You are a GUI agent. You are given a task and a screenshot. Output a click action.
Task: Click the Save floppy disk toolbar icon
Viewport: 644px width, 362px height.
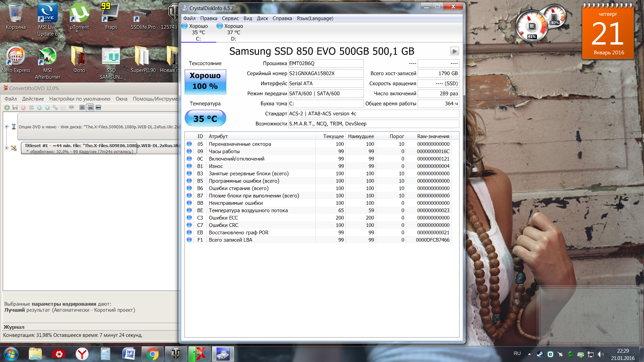click(15, 108)
